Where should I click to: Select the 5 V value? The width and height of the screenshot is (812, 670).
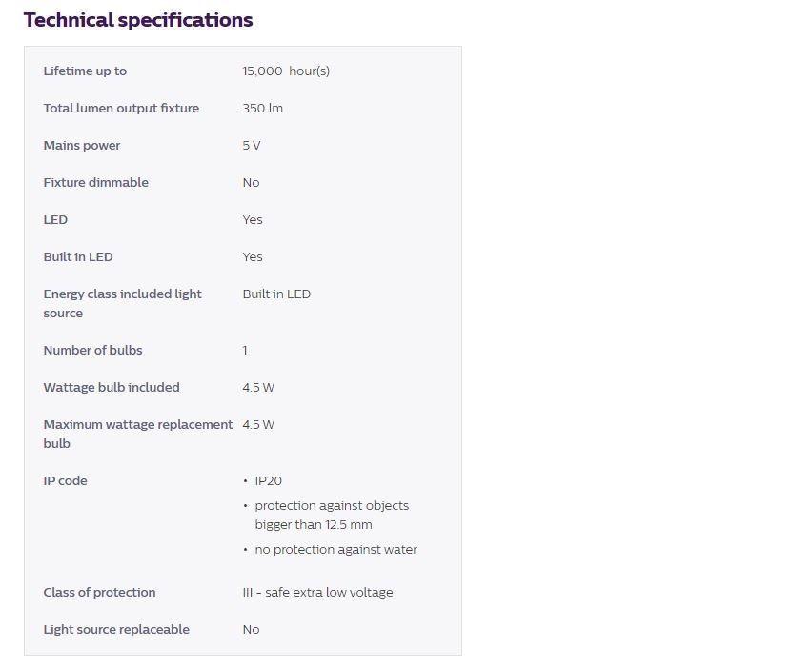(252, 146)
